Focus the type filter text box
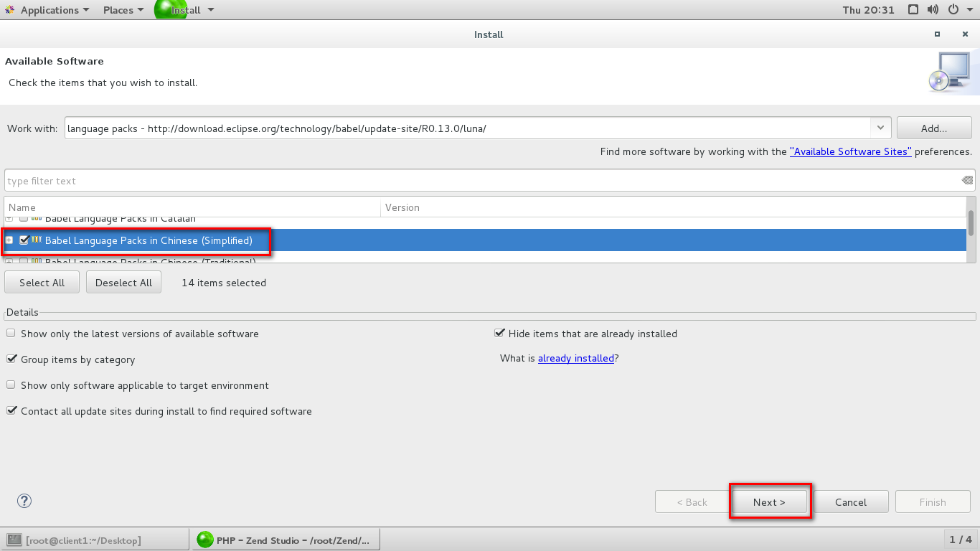980x551 pixels. point(481,181)
